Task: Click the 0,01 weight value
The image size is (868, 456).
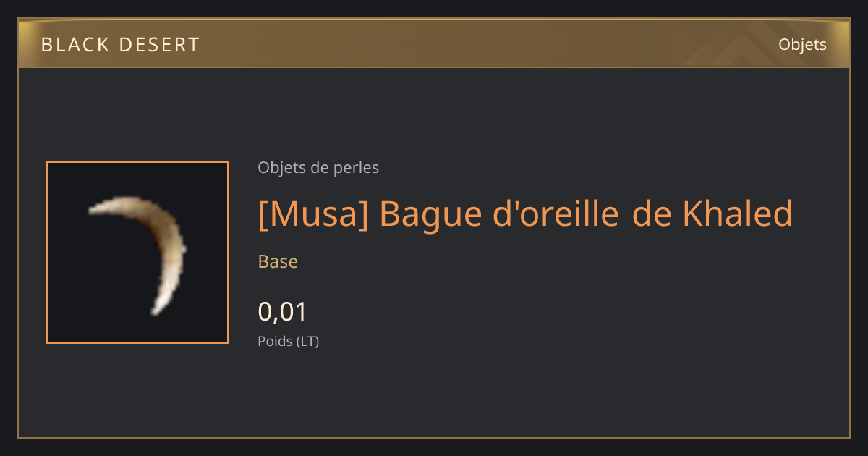Action: [283, 312]
